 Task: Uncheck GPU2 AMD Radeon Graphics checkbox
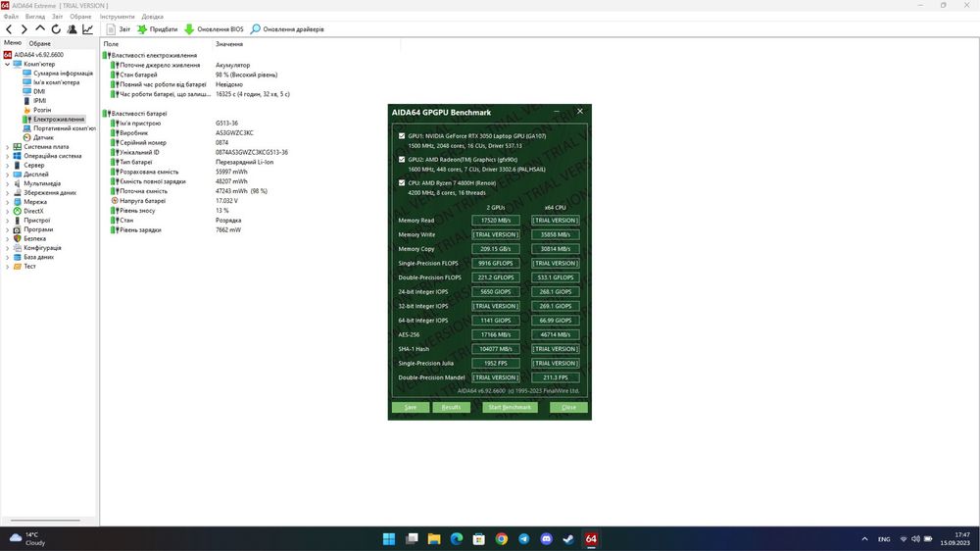coord(401,160)
